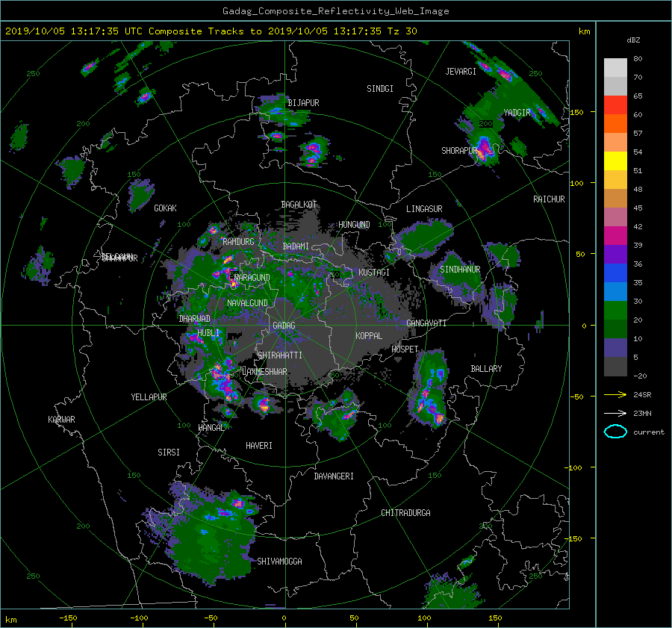
Task: Select the red 60 dBZ legend swatch
Action: pyautogui.click(x=615, y=105)
